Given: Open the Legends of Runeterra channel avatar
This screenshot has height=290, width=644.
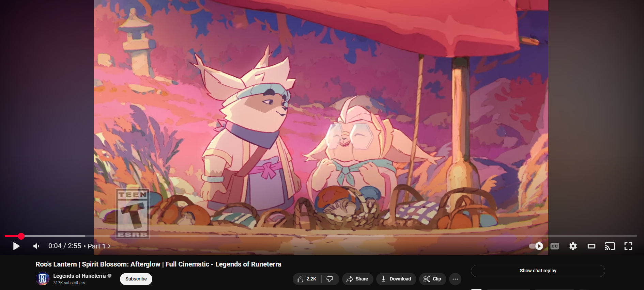Looking at the screenshot, I should [x=43, y=279].
